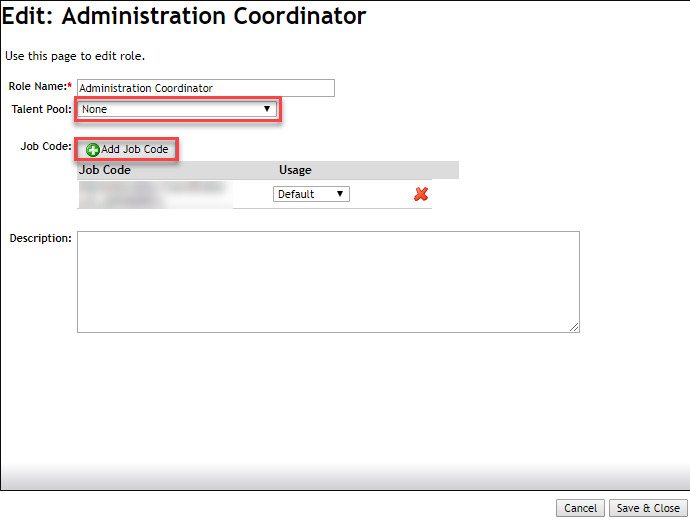The image size is (690, 522).
Task: Click inside the Description text area
Action: [328, 282]
